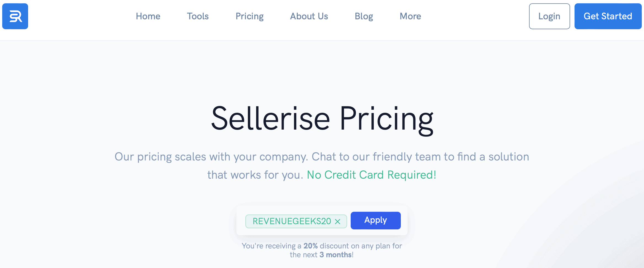Apply the coupon code

click(x=375, y=220)
